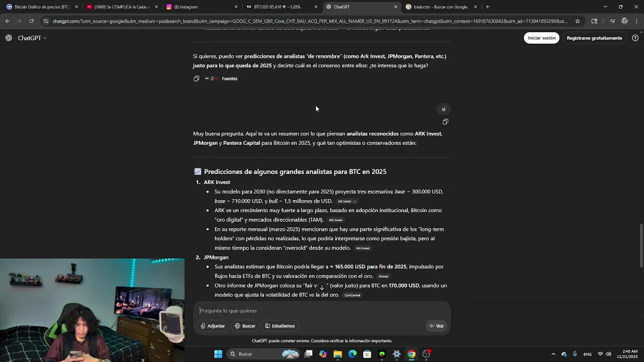Image resolution: width=644 pixels, height=362 pixels.
Task: Click Buscar web search button in composer
Action: pos(245,326)
